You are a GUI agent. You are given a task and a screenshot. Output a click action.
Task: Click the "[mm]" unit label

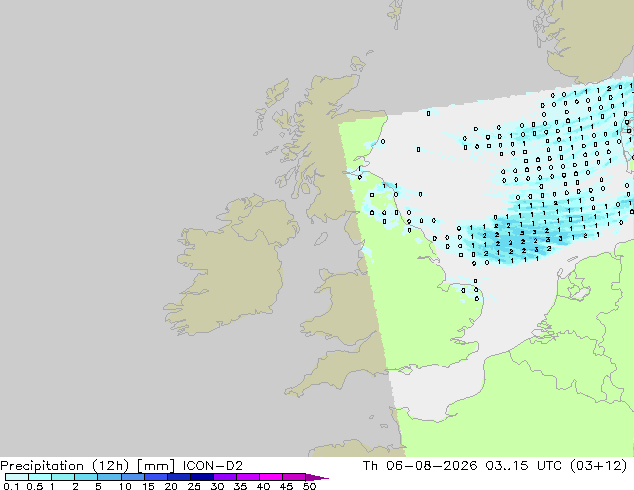(156, 466)
